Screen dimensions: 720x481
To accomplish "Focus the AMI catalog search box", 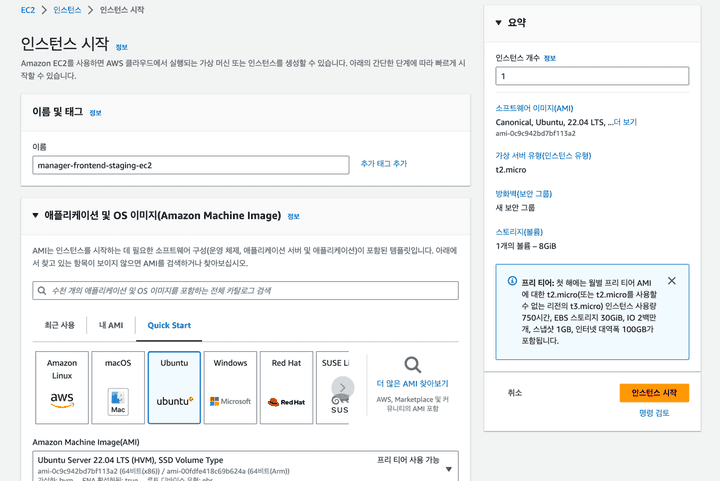I will point(245,290).
